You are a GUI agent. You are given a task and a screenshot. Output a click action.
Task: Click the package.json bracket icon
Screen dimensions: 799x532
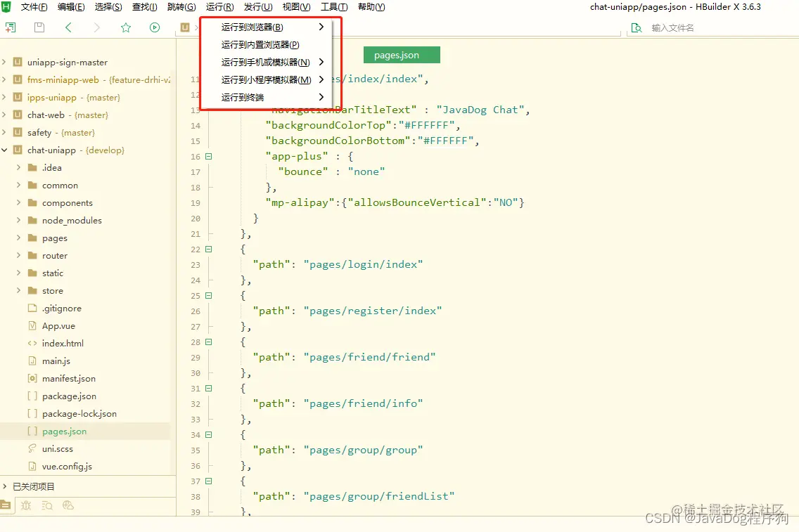click(x=32, y=396)
